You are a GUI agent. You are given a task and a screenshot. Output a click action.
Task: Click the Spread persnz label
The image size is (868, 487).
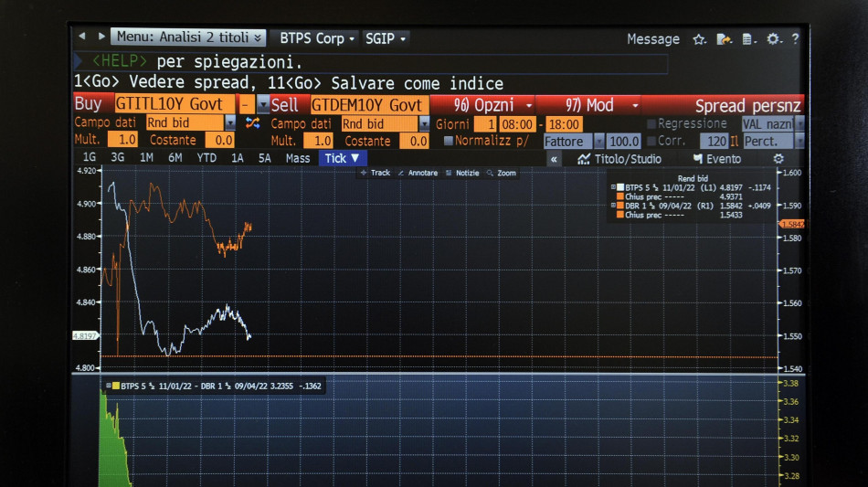point(748,105)
